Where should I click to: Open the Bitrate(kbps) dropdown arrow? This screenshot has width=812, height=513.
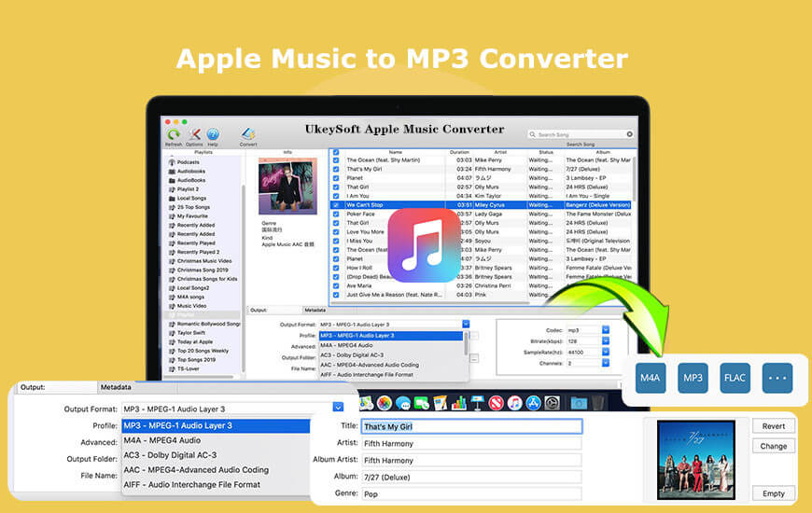coord(606,341)
